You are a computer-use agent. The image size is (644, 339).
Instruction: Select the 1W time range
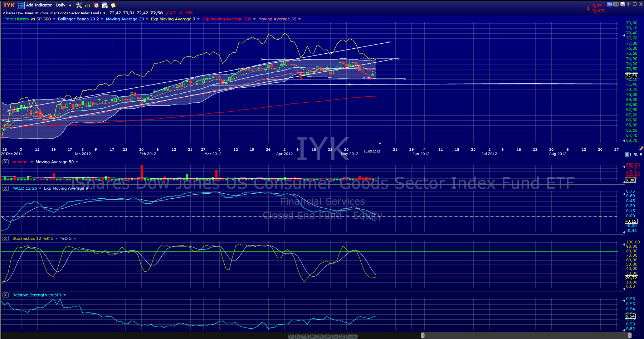(335, 336)
